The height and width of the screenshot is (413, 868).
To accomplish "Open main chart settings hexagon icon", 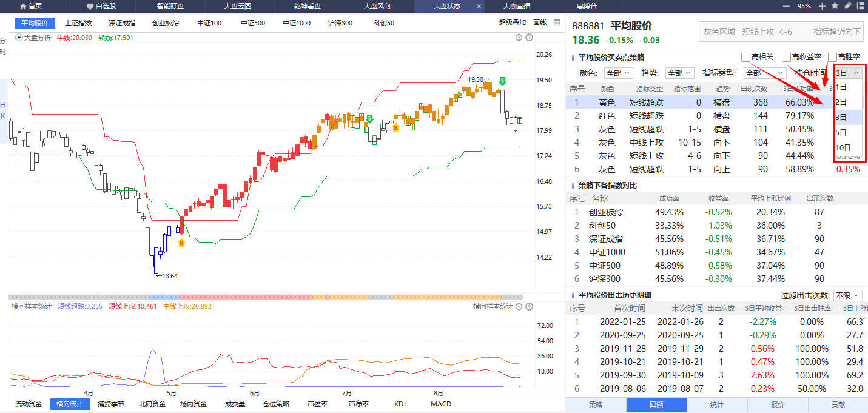I will [519, 38].
